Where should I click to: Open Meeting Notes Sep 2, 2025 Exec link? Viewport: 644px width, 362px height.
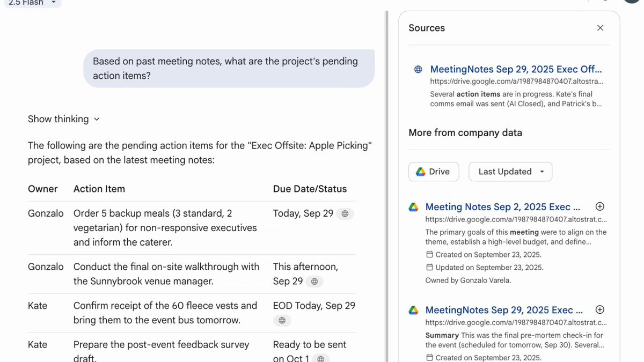point(502,207)
